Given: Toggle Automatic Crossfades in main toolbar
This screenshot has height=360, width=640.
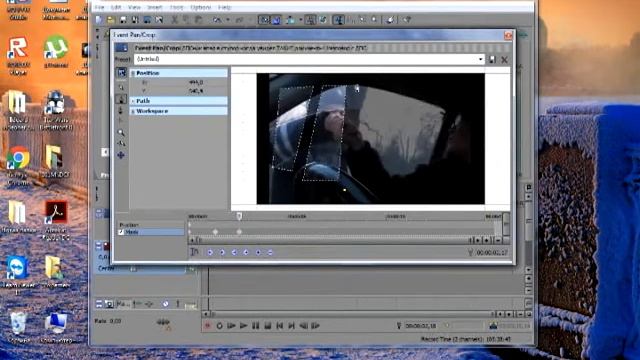Looking at the screenshot, I should pyautogui.click(x=276, y=20).
